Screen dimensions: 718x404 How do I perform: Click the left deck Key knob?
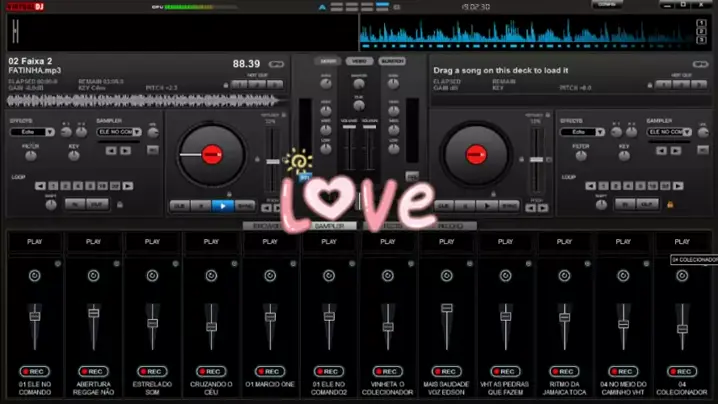pyautogui.click(x=74, y=156)
